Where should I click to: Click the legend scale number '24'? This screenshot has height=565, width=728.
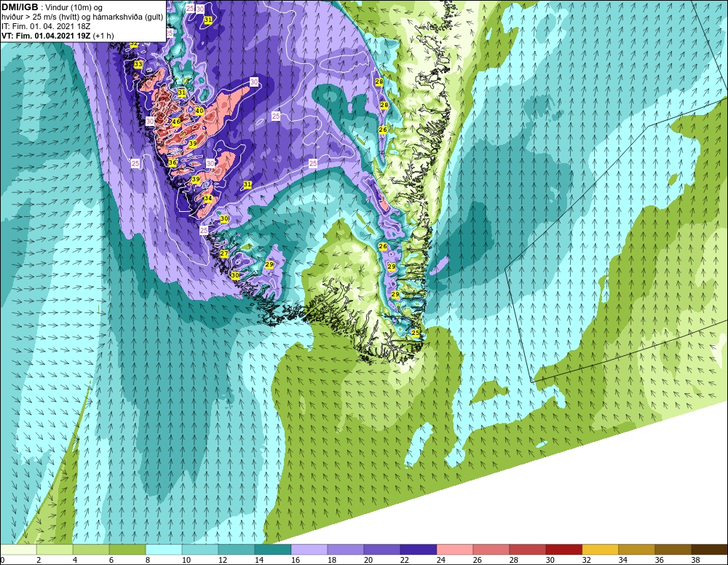(x=441, y=561)
